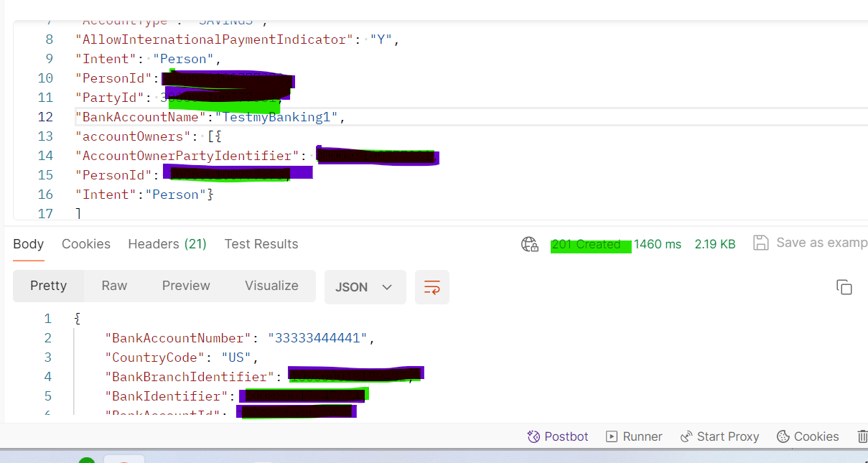The image size is (868, 463).
Task: Switch to the Test Results tab
Action: tap(261, 244)
